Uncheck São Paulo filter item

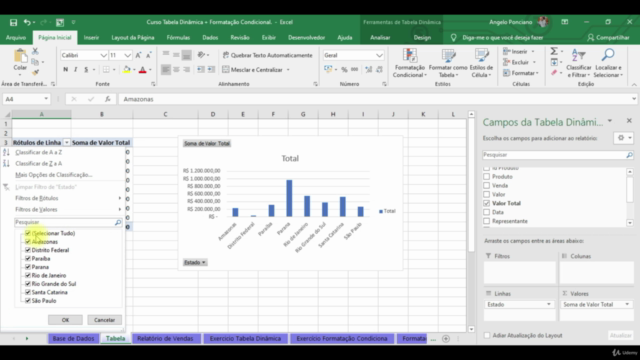[x=28, y=301]
